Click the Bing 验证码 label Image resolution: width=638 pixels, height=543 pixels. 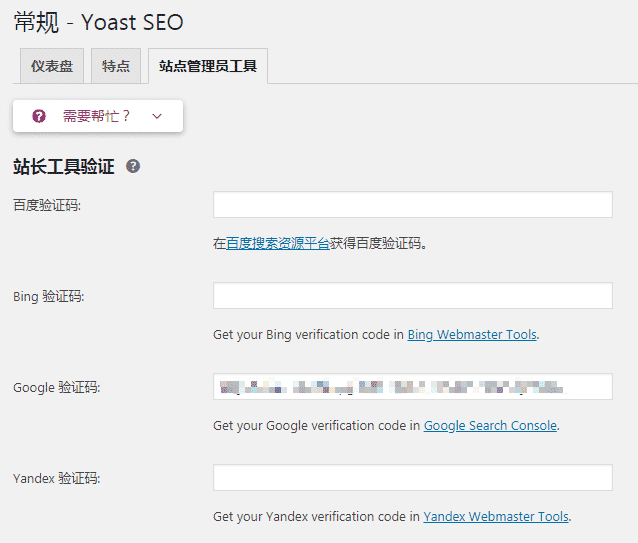49,296
